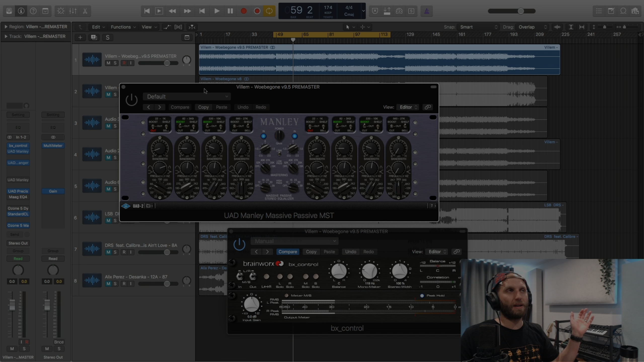Click Undo in the bx_control plugin window
This screenshot has width=644, height=362.
point(351,252)
